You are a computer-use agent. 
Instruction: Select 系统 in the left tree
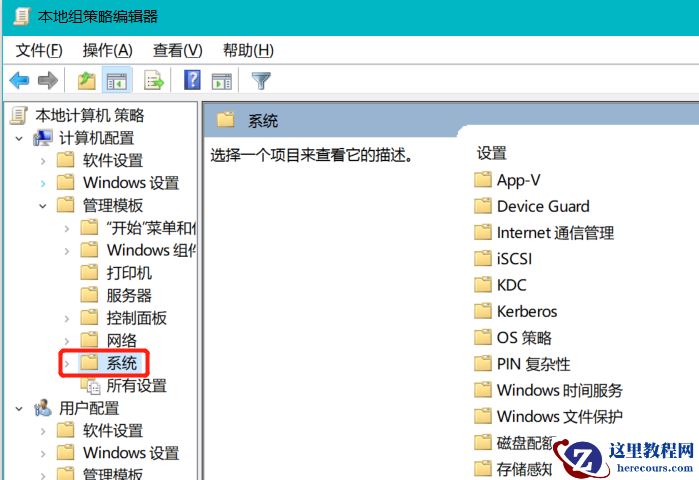pyautogui.click(x=121, y=363)
